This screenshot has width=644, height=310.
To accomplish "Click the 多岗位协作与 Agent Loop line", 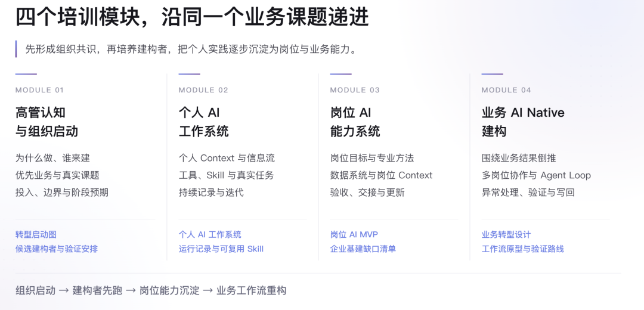I will click(x=536, y=175).
